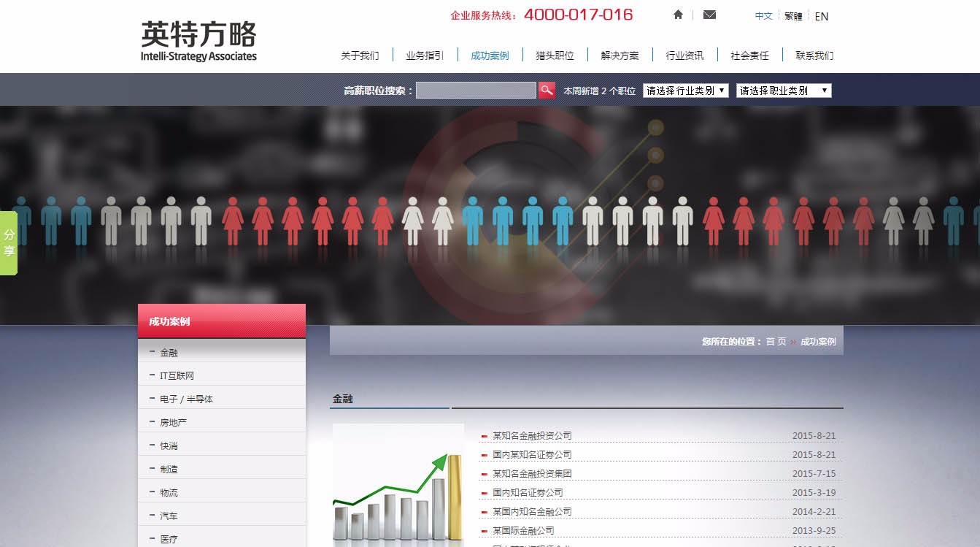Select 房地产 in sidebar list
Image resolution: width=980 pixels, height=547 pixels.
pos(174,422)
